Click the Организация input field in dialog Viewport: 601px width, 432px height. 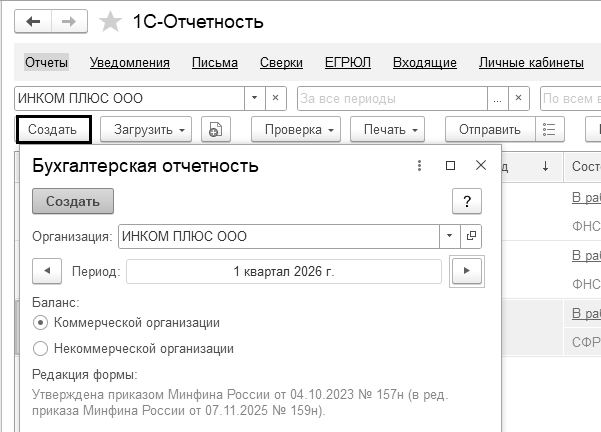click(x=279, y=236)
